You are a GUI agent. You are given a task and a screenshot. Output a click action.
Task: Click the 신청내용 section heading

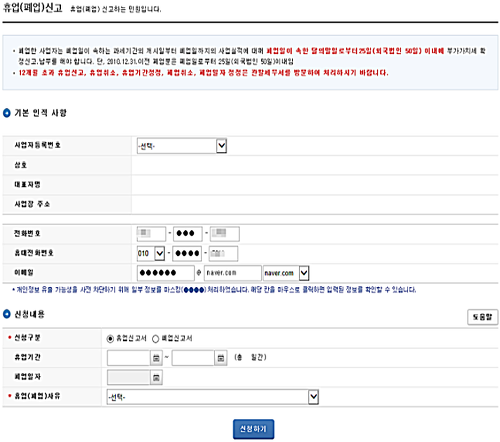click(29, 314)
